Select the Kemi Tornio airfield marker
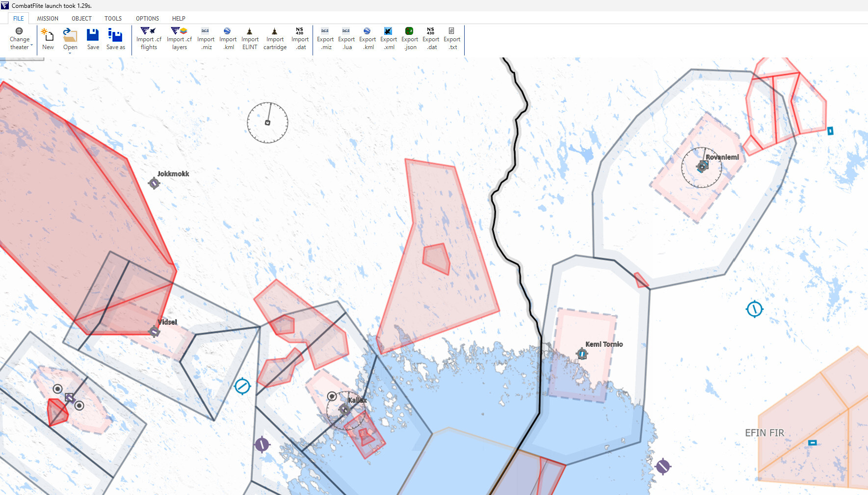Viewport: 868px width, 495px height. click(582, 354)
